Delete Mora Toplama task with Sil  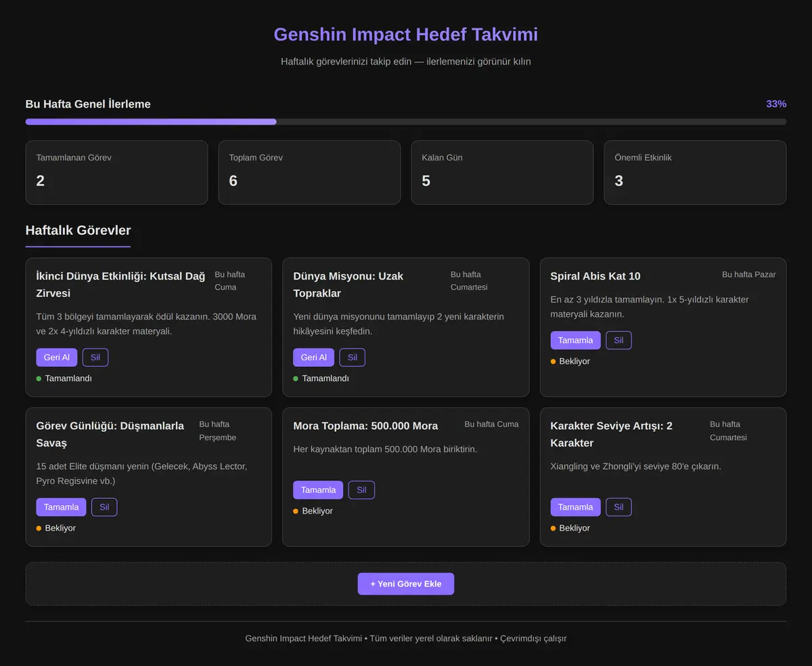click(x=362, y=490)
